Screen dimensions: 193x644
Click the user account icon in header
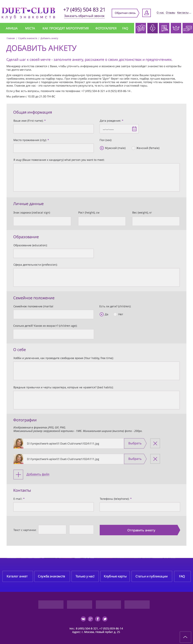click(x=146, y=13)
